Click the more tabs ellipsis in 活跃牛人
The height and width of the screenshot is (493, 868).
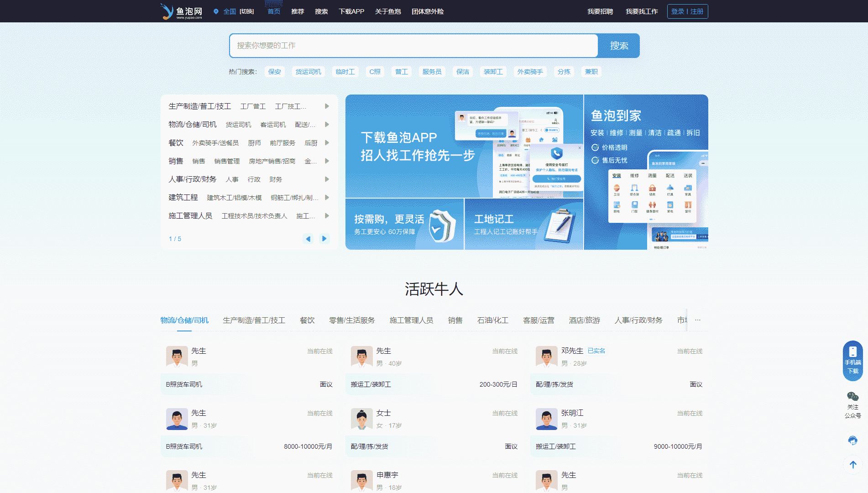coord(697,320)
